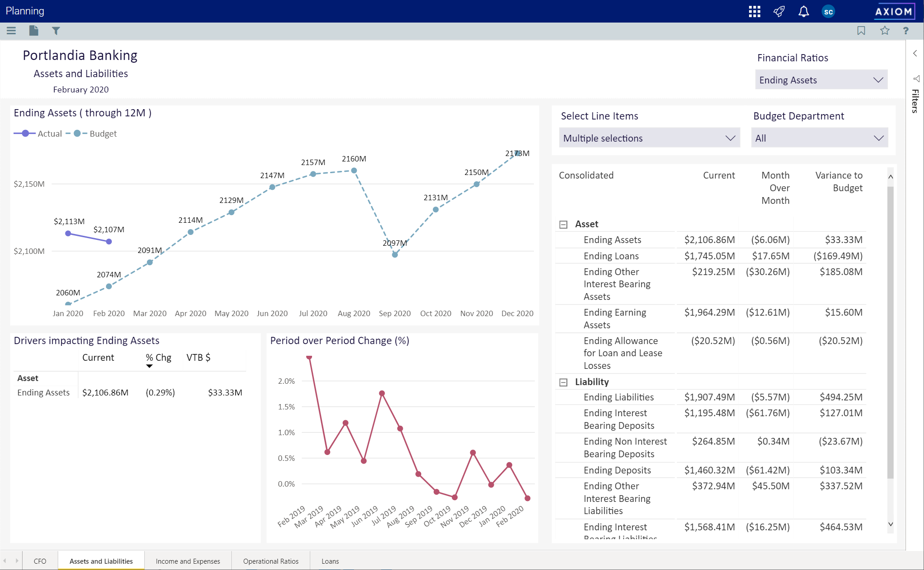Click the rocket quick launch icon
Screen dimensions: 924x570
click(779, 12)
